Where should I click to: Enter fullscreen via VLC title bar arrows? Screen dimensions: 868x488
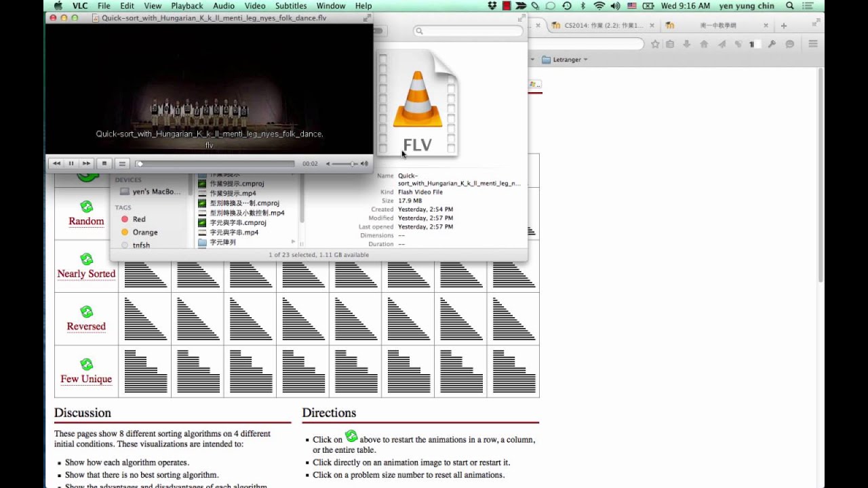click(x=367, y=18)
